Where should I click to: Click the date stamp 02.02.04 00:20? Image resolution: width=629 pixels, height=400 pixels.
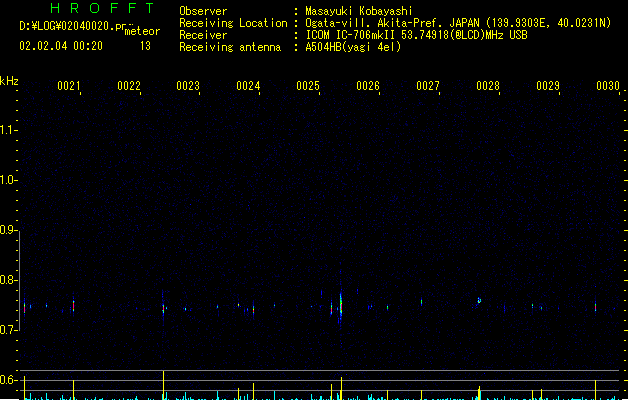point(61,46)
